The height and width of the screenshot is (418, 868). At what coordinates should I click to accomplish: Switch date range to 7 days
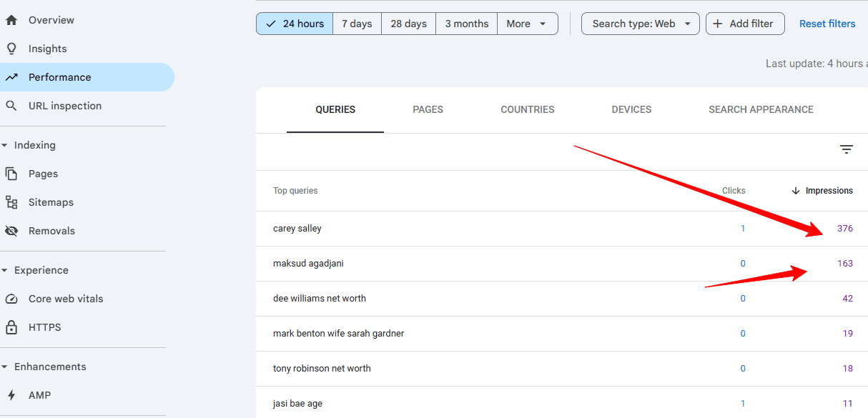click(x=357, y=24)
